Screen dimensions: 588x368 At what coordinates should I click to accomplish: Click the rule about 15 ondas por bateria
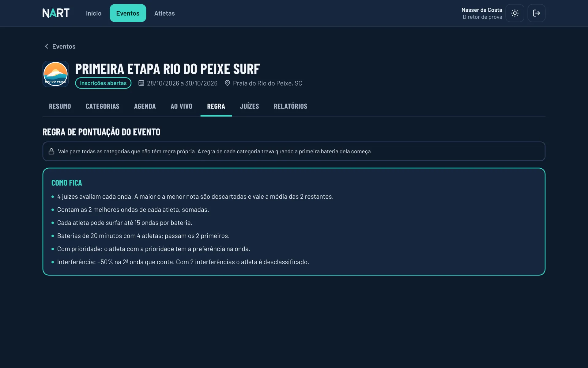click(x=125, y=223)
